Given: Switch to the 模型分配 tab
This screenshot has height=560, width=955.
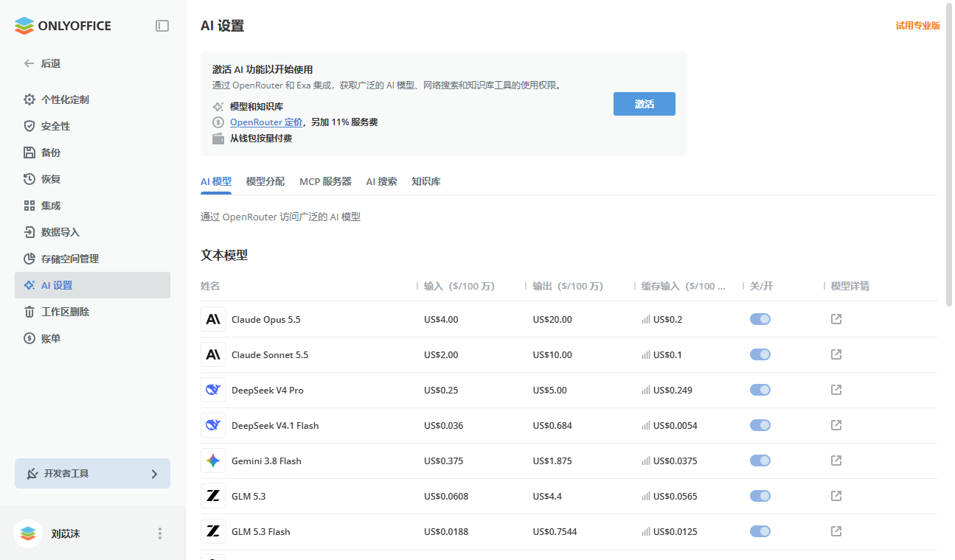Looking at the screenshot, I should pyautogui.click(x=265, y=181).
